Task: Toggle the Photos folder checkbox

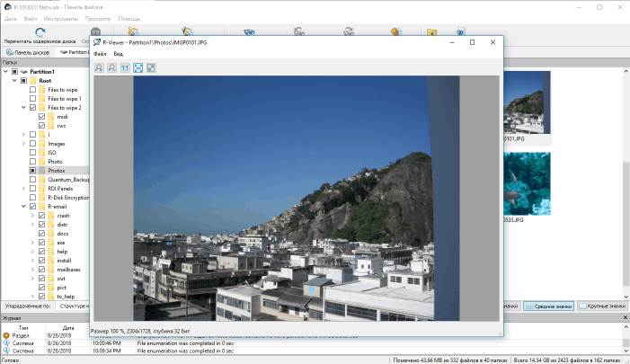Action: [32, 171]
